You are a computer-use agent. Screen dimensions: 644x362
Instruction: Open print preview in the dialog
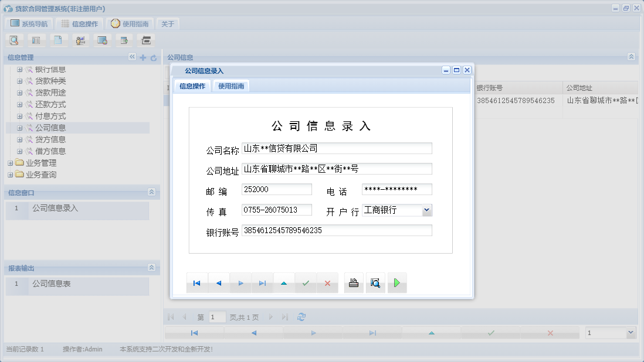(375, 282)
